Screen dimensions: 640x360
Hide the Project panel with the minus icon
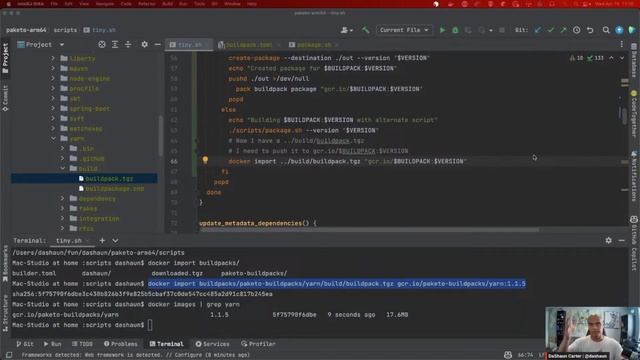(158, 44)
